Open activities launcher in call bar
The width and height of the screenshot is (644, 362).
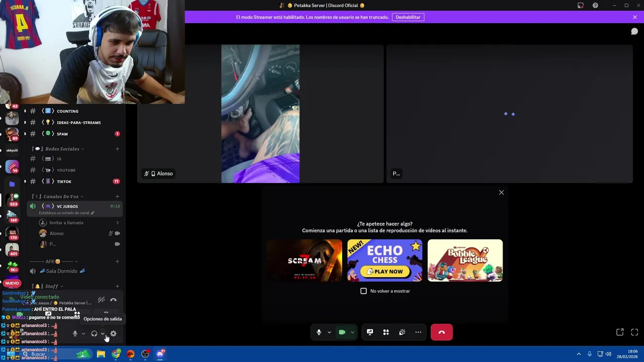tap(386, 332)
